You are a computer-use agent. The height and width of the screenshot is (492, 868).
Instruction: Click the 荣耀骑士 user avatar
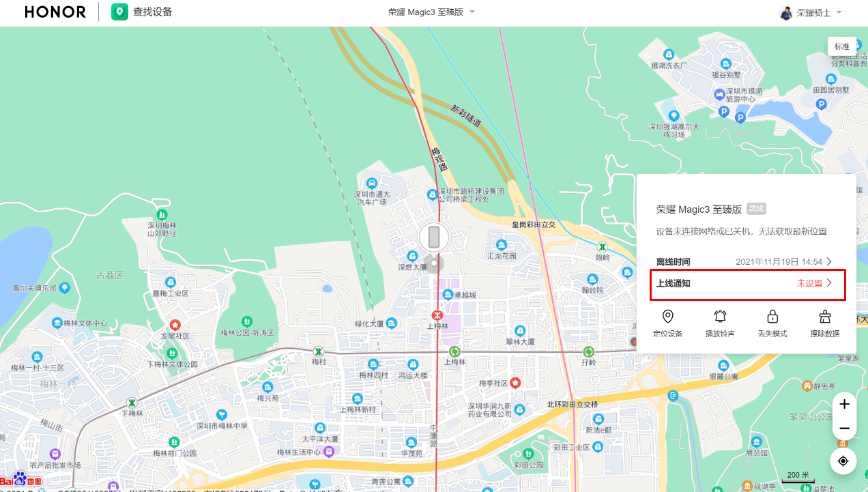pos(786,12)
